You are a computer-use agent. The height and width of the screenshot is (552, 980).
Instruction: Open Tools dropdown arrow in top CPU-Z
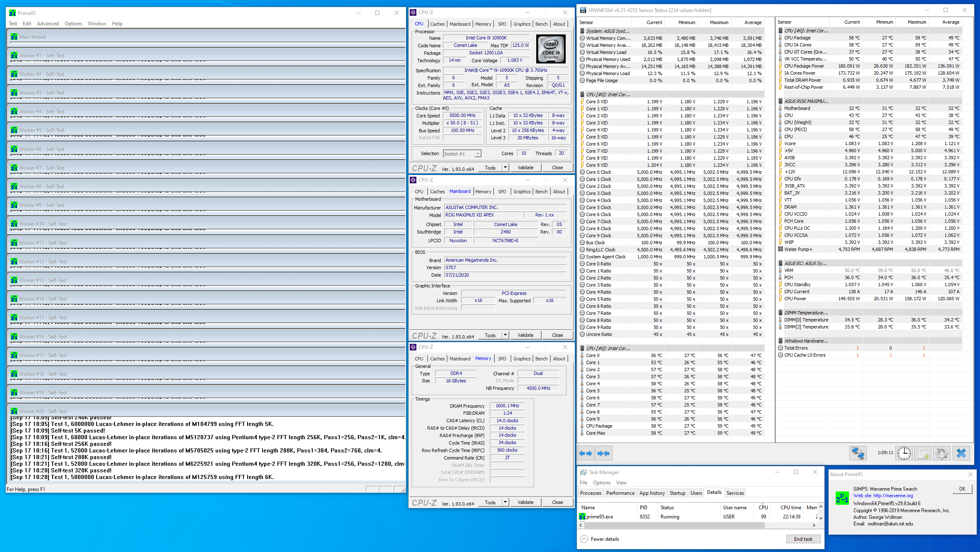(505, 168)
